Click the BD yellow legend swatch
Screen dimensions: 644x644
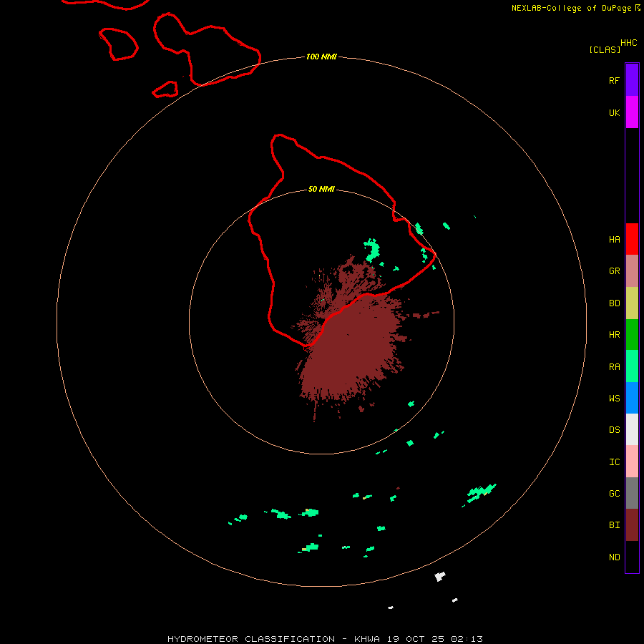(x=632, y=303)
